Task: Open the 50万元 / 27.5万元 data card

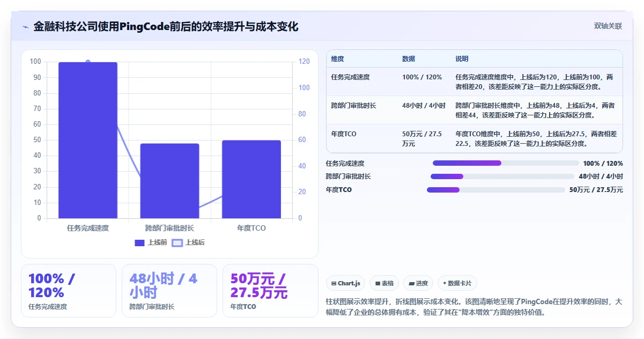Action: coord(270,291)
